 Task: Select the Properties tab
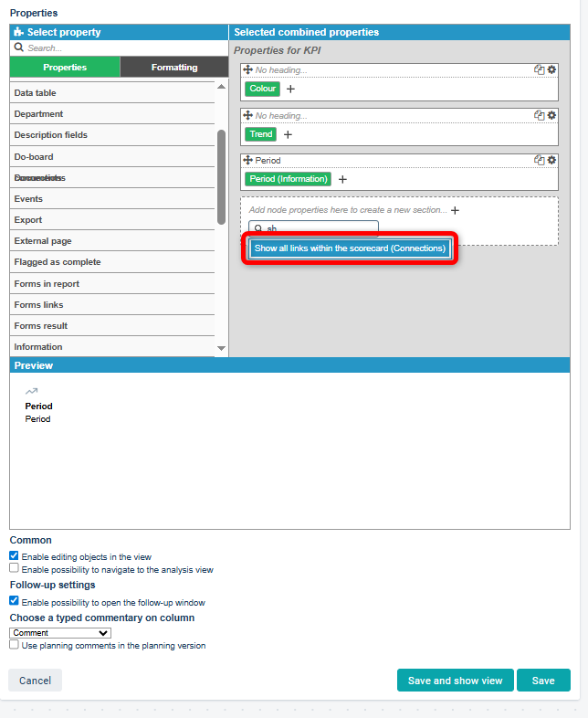click(x=65, y=67)
